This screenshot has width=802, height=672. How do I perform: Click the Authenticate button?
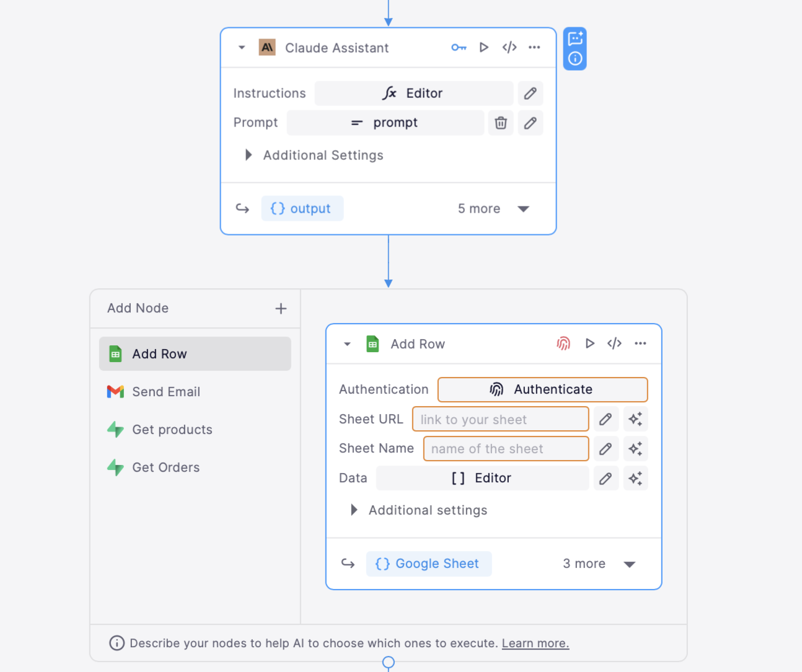[x=543, y=390]
